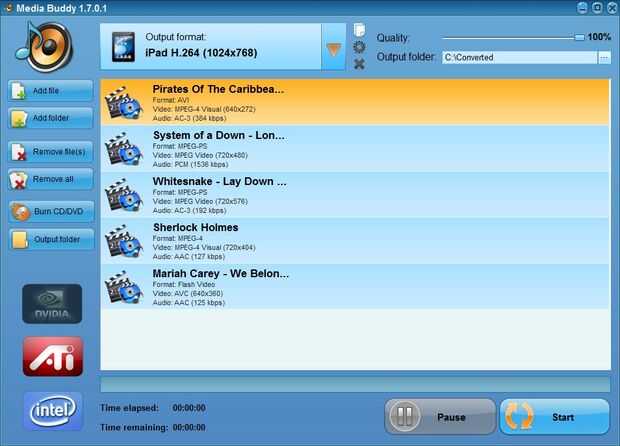
Task: Click the iPad H.264 (1024x768) format text
Action: [x=201, y=53]
